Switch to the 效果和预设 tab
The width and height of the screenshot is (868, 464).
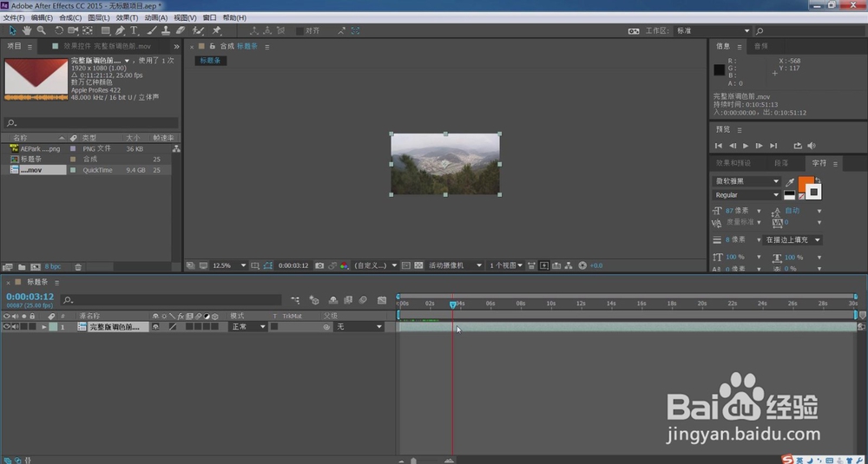(733, 163)
